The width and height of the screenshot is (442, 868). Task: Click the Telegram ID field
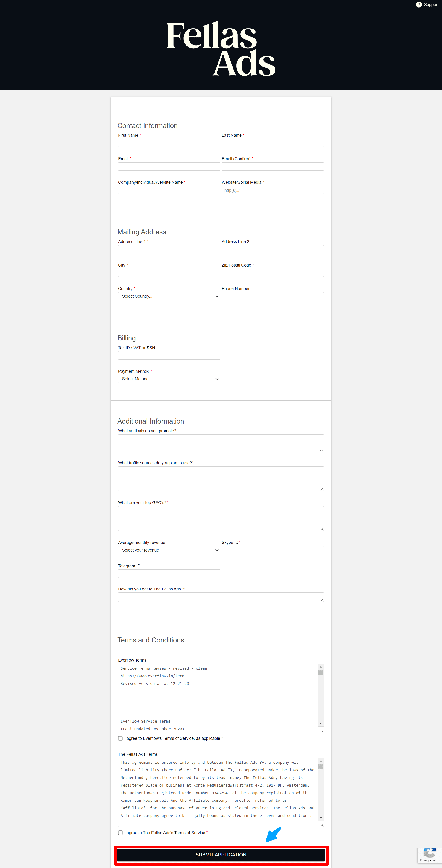pos(169,574)
